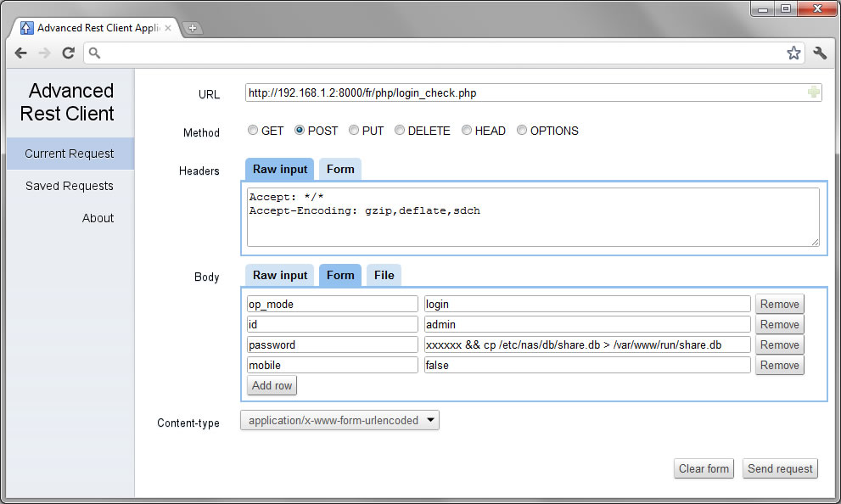Viewport: 841px width, 504px height.
Task: Click the Clear form button
Action: [x=704, y=468]
